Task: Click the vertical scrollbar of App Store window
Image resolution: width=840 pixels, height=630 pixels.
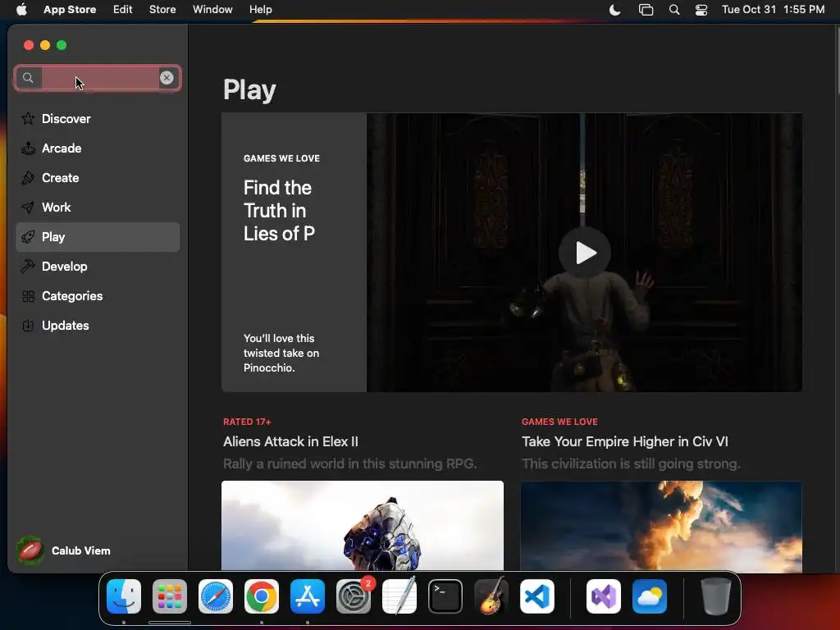Action: tap(837, 59)
